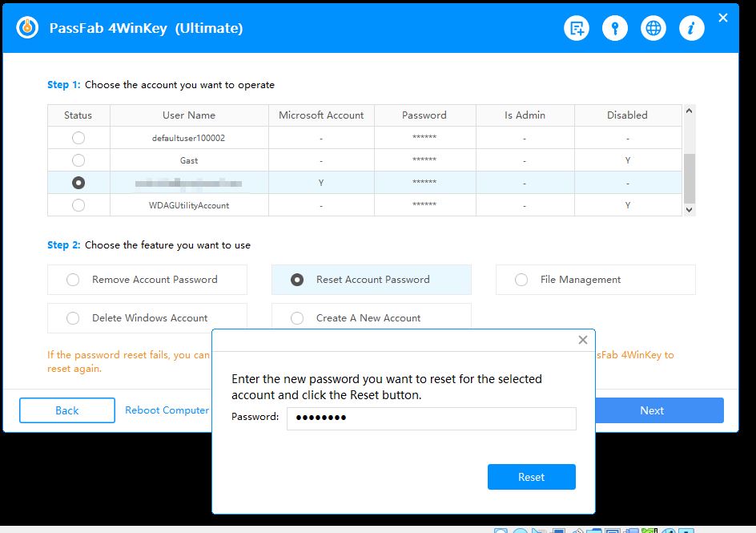Click the account list scrollbar thumb
The image size is (756, 533).
690,179
